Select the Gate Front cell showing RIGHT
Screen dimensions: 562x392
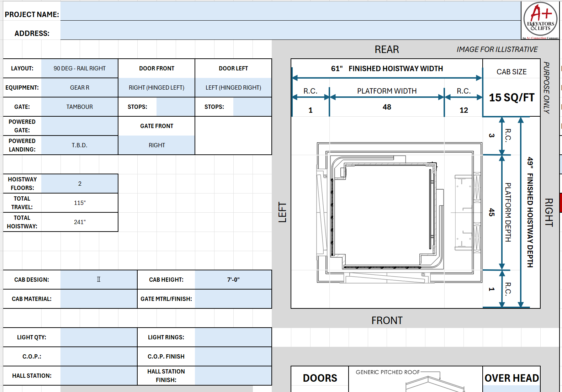coord(157,145)
